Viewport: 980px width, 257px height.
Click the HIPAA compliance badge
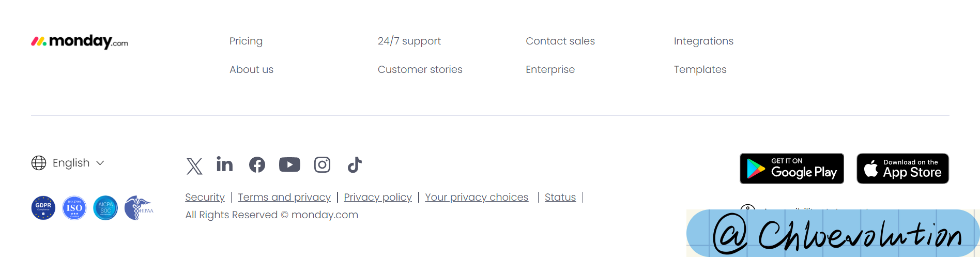tap(139, 208)
